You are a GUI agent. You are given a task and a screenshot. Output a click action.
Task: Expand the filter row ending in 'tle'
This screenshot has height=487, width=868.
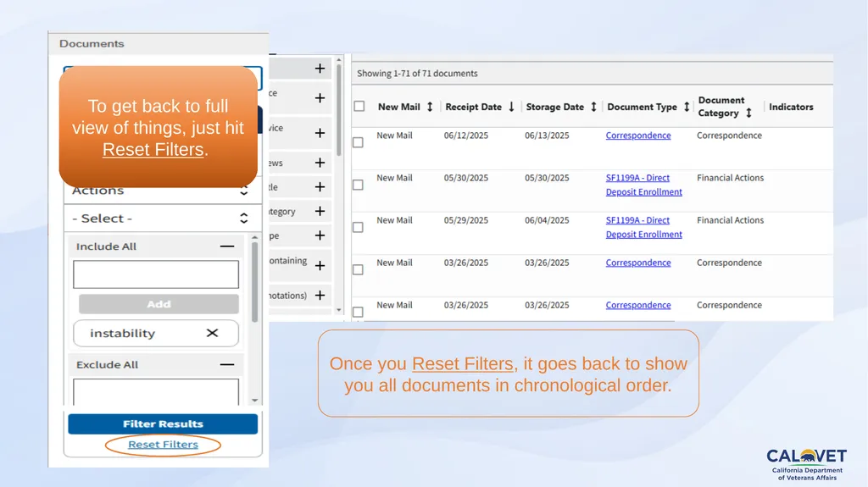(x=320, y=187)
